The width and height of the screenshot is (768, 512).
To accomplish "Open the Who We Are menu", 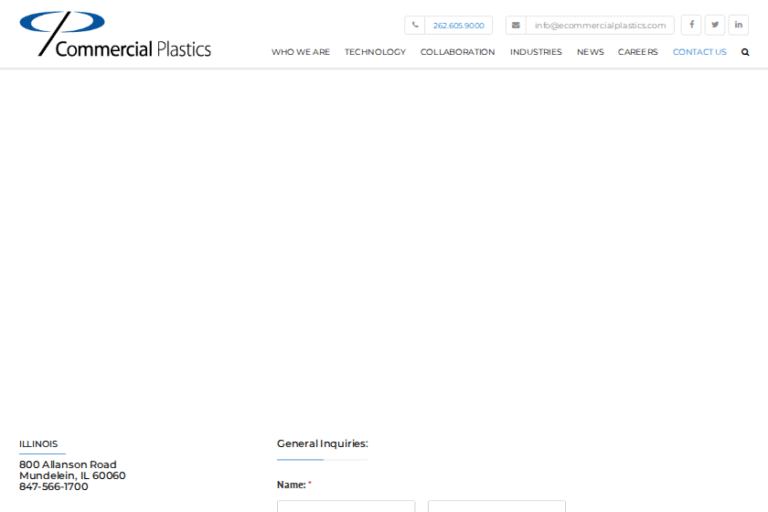I will tap(300, 52).
